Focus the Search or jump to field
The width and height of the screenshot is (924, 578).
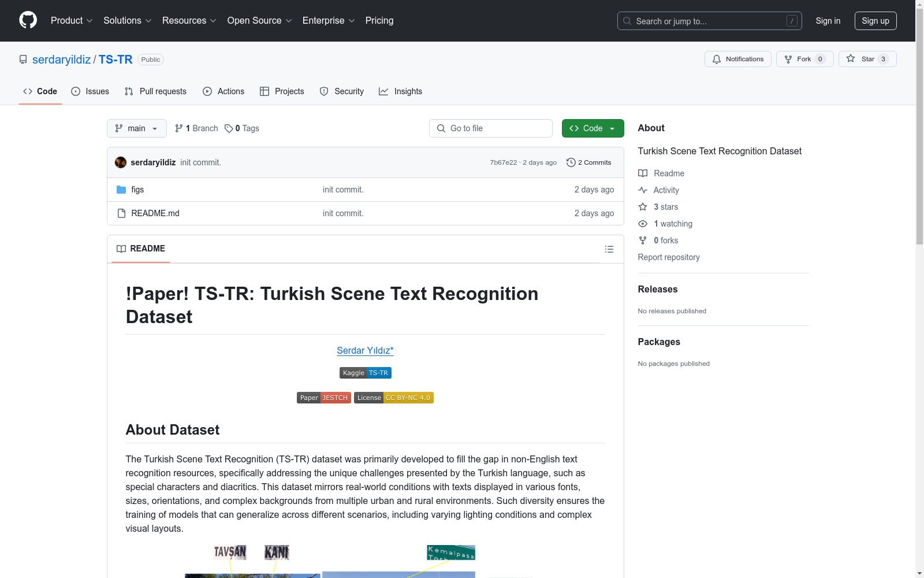pyautogui.click(x=709, y=21)
